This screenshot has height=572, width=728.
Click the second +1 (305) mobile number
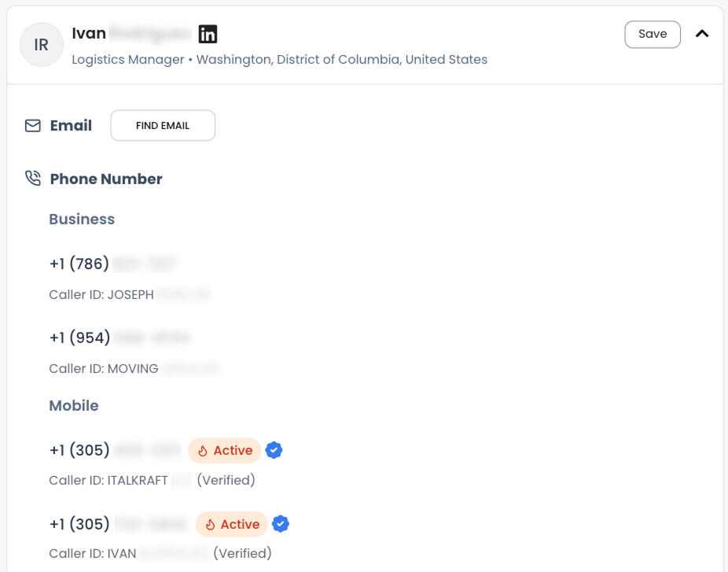(x=118, y=524)
